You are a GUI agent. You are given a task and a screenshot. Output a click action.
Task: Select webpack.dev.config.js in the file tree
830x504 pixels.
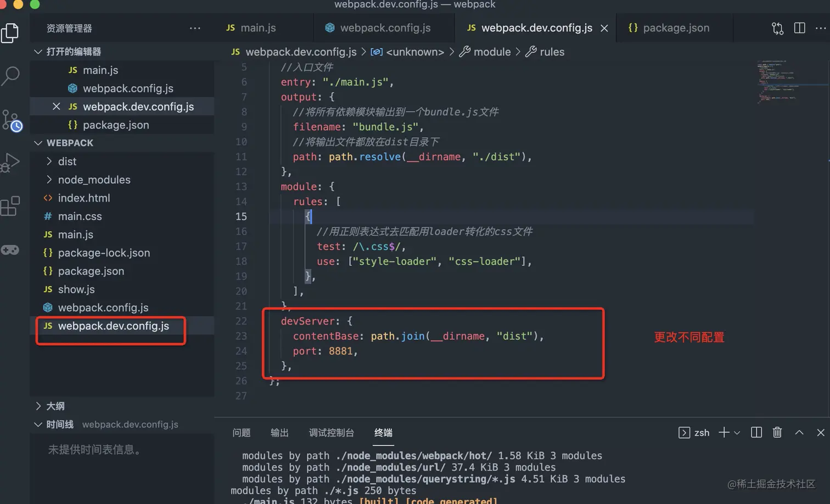point(122,326)
